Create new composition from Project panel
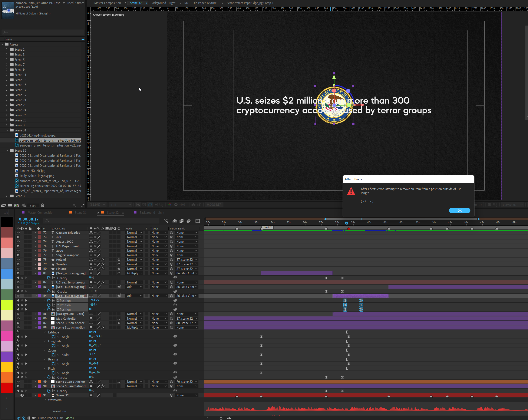The height and width of the screenshot is (420, 528). point(17,205)
